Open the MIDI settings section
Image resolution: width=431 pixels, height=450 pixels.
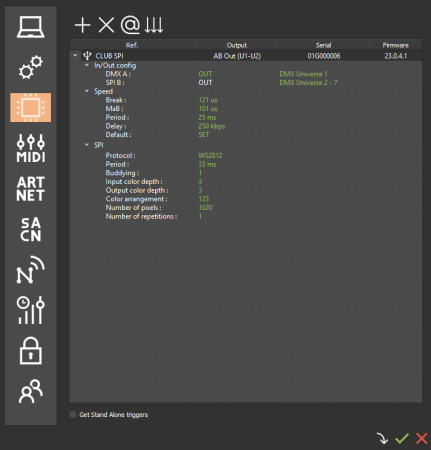pos(31,148)
